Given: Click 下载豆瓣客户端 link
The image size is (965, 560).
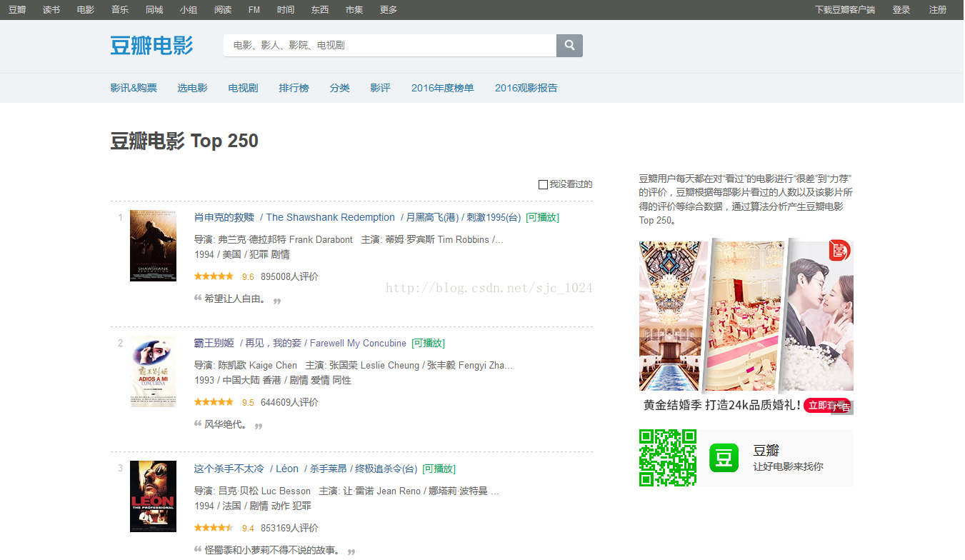Looking at the screenshot, I should click(845, 10).
